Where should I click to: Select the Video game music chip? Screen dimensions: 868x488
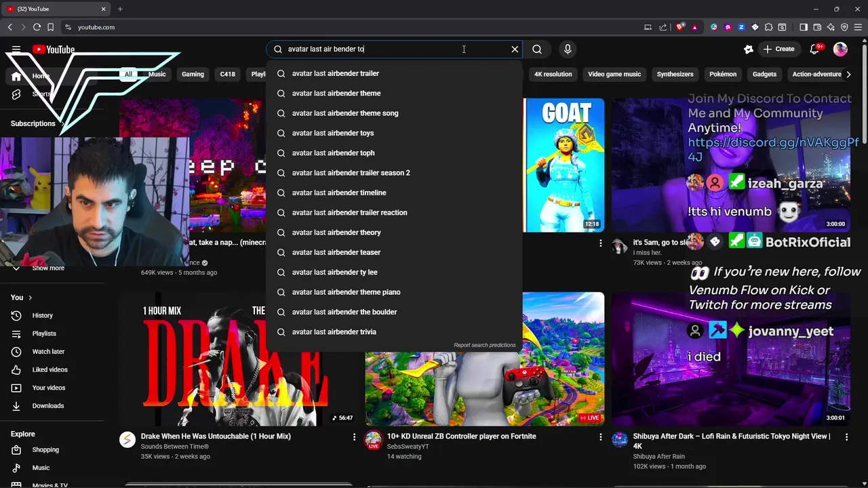point(614,74)
